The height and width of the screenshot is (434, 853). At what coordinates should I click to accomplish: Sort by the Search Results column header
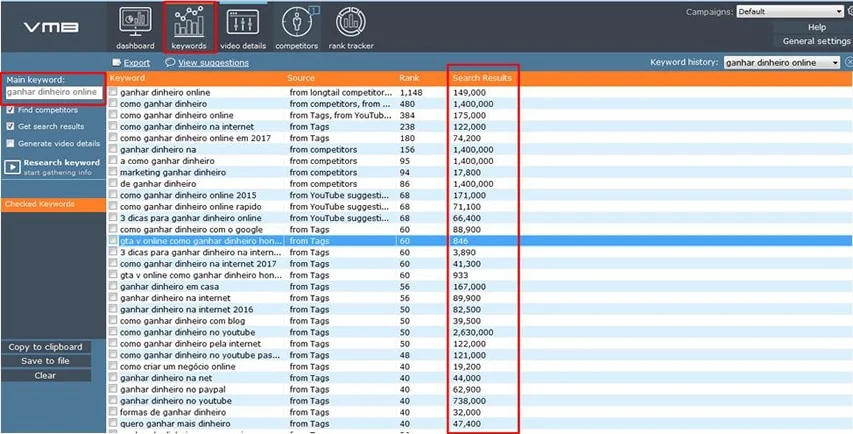coord(482,78)
